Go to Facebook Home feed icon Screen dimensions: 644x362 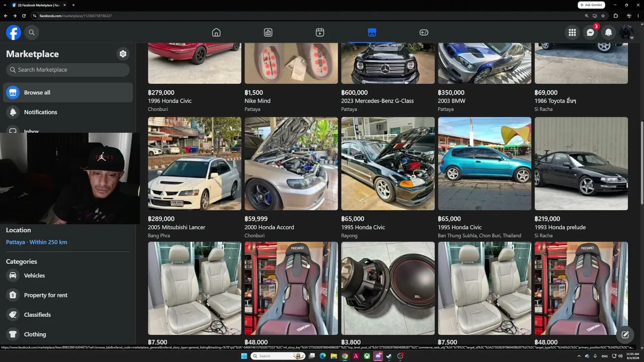(x=216, y=32)
